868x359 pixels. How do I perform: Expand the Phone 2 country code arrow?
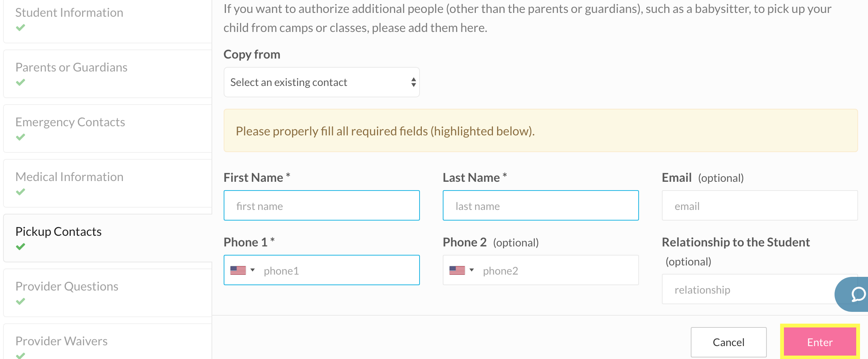472,270
